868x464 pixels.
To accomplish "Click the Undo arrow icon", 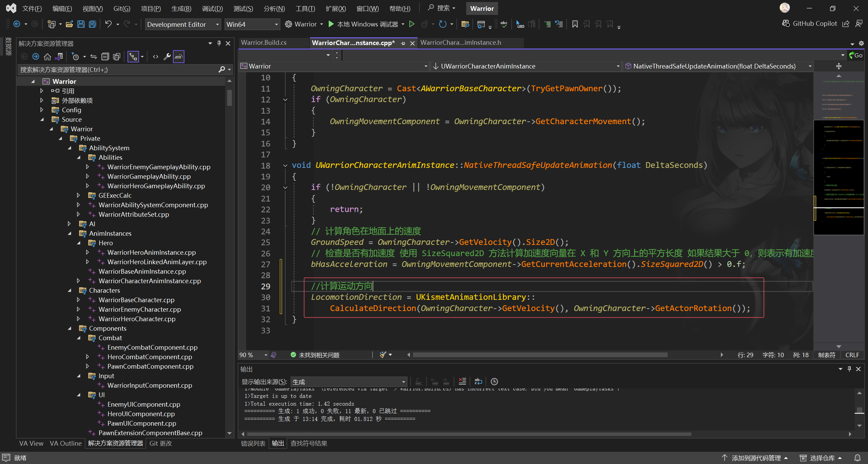I will [108, 24].
